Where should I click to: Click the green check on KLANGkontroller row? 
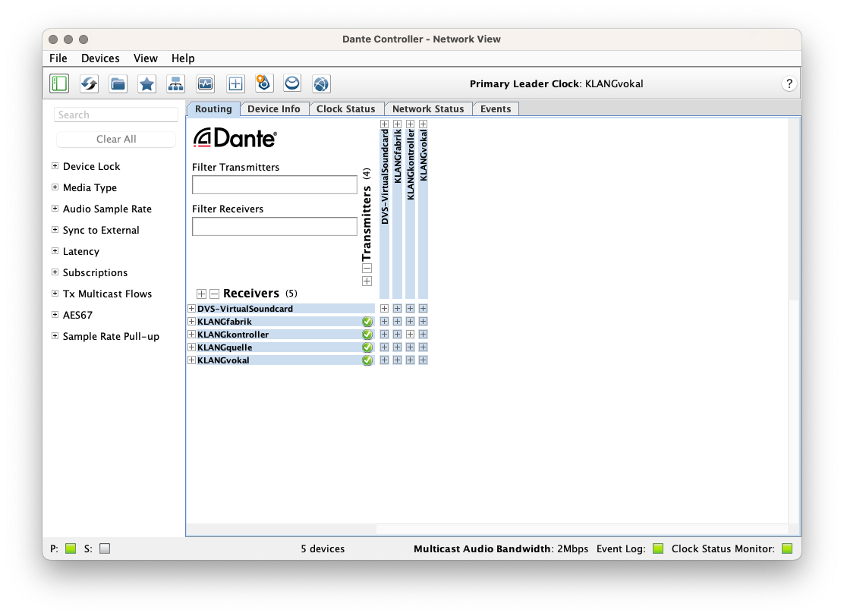point(367,335)
